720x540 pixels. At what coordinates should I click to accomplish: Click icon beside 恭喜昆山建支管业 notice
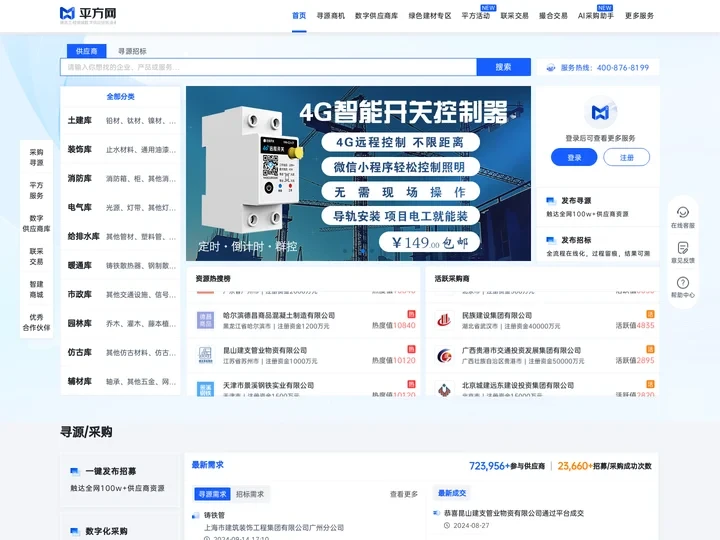[436, 513]
